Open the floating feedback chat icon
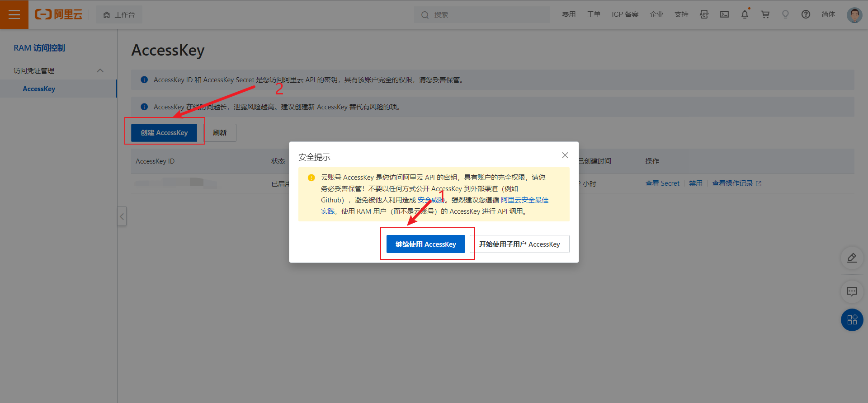 tap(852, 291)
